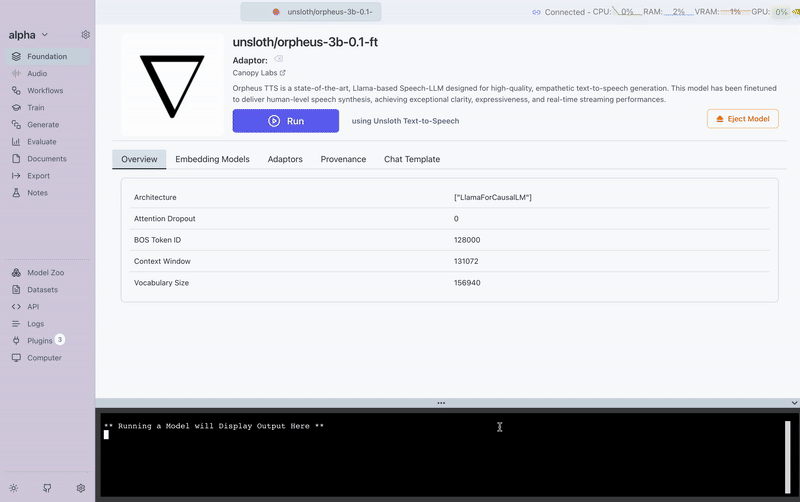Open the Plugins page with badge
This screenshot has width=800, height=502.
(39, 341)
